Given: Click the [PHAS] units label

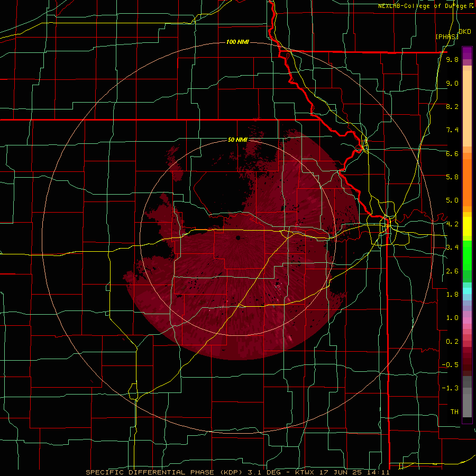Looking at the screenshot, I should coord(446,36).
